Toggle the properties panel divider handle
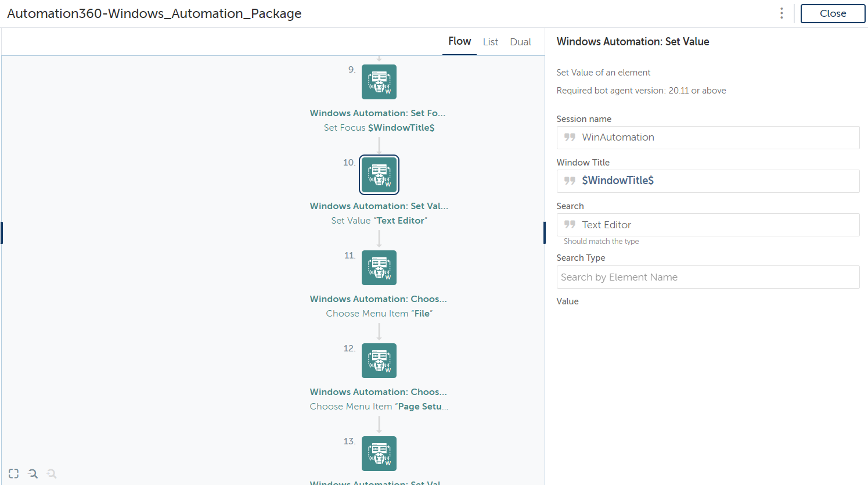The height and width of the screenshot is (485, 868). pos(544,233)
